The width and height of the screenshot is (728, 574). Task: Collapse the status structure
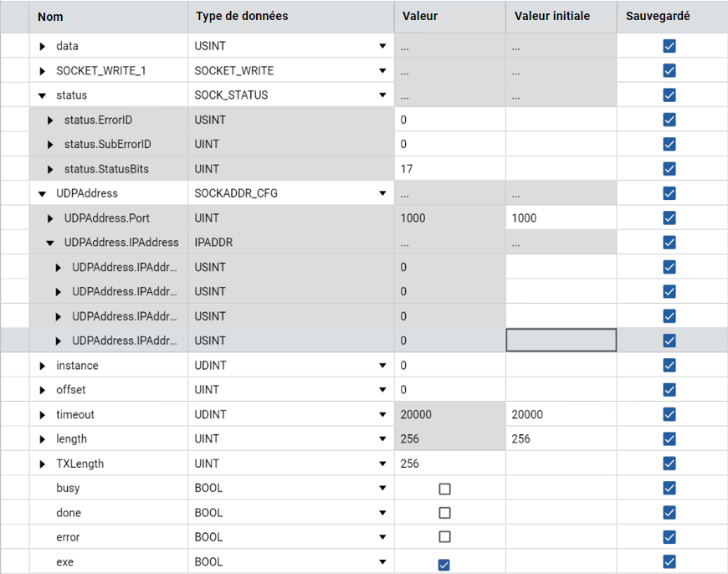click(42, 95)
